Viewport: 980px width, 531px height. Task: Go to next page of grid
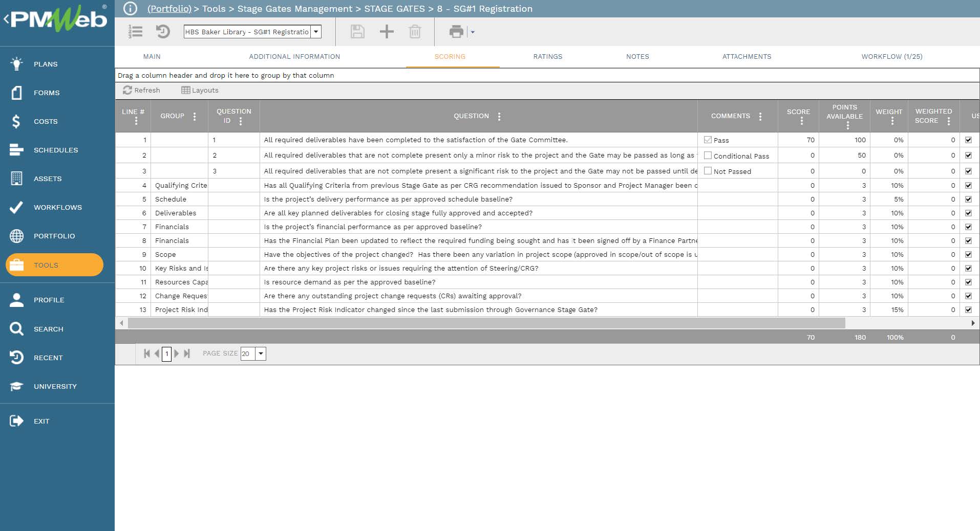coord(177,353)
